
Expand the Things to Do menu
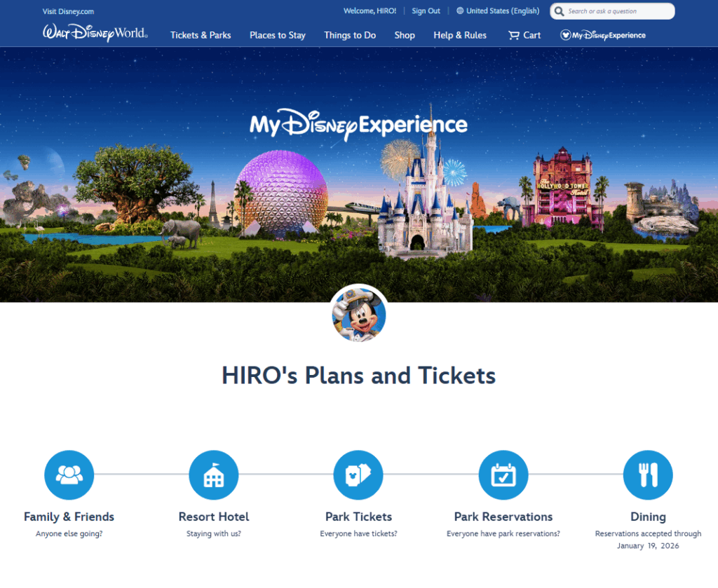(350, 35)
